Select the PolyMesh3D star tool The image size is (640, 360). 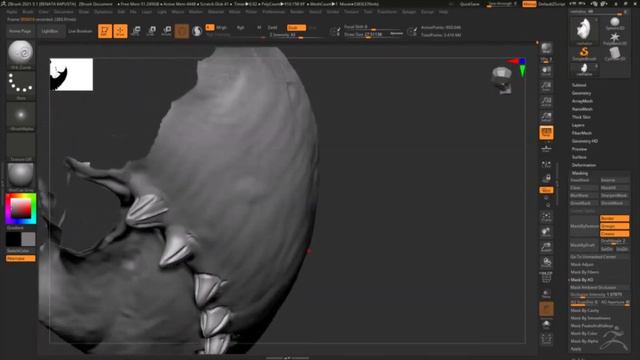point(614,39)
